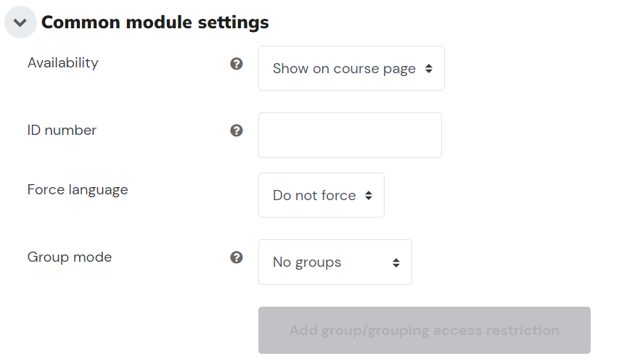Open help icon next to Availability
Viewport: 619px width, 364px height.
click(237, 64)
